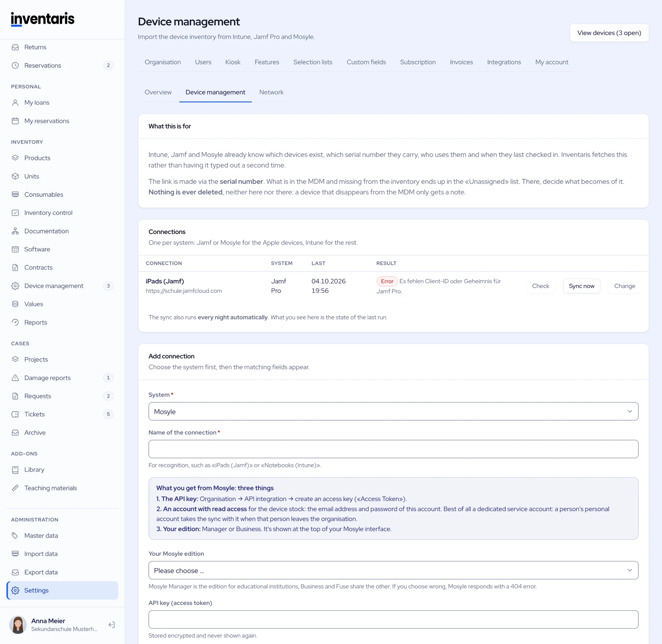Image resolution: width=662 pixels, height=644 pixels.
Task: Click the Documentation network icon
Action: (15, 231)
